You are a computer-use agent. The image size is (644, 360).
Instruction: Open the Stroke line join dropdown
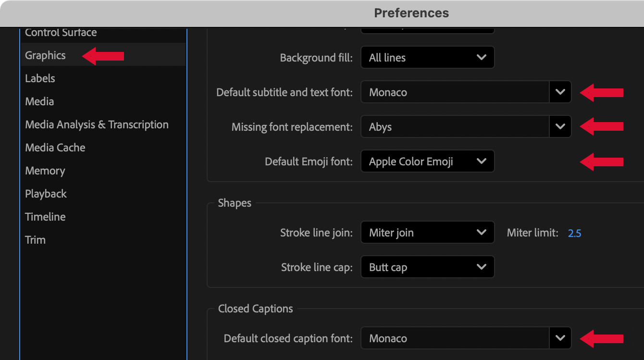pos(427,233)
